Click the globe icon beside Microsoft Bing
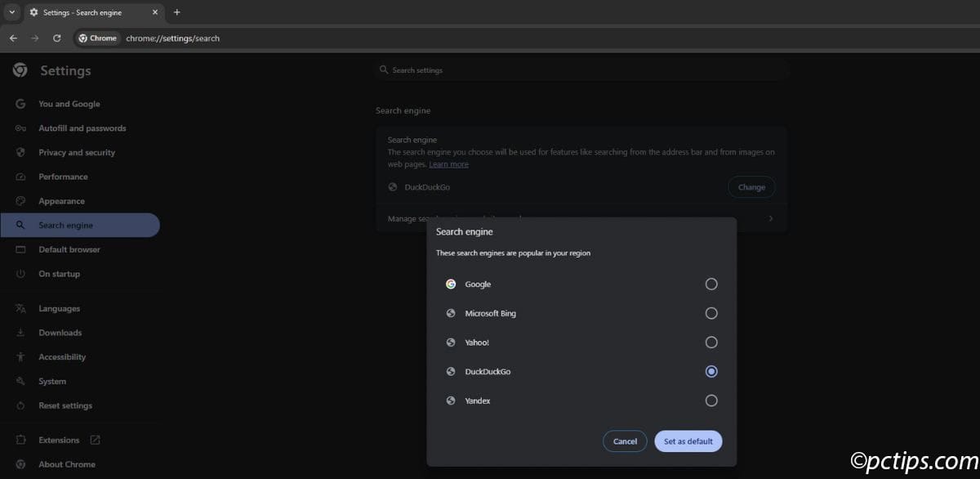980x479 pixels. click(451, 313)
